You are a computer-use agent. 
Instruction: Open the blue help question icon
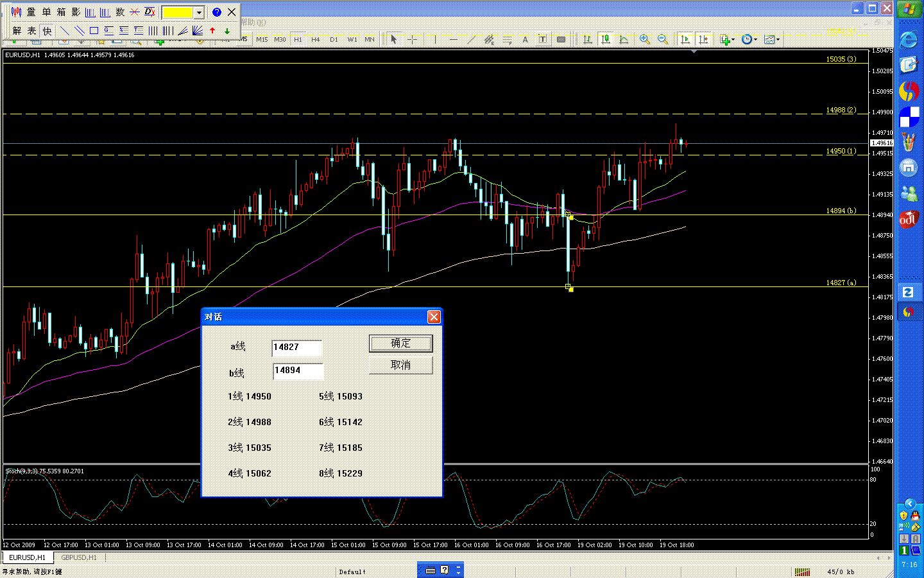point(217,12)
